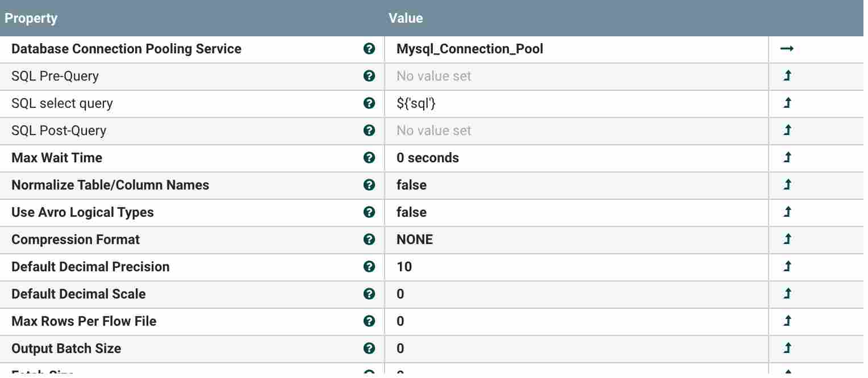Click help icon for Use Avro Logical Types
This screenshot has height=378, width=868.
369,212
